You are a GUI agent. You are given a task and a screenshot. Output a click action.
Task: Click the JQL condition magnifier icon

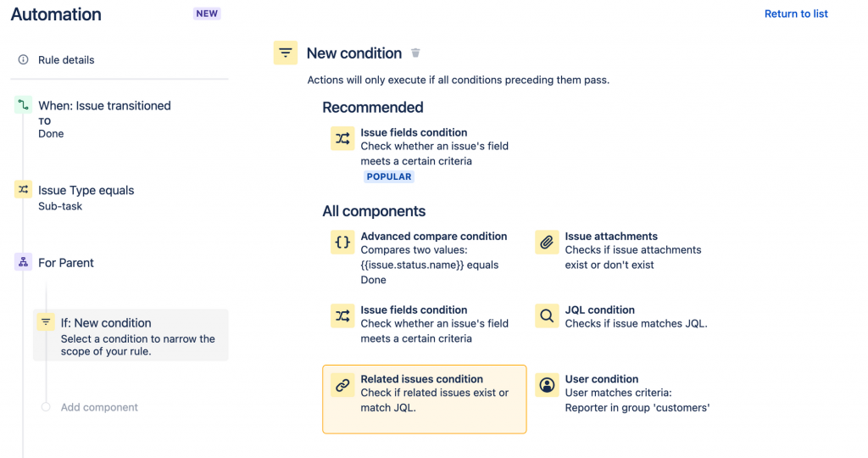click(x=548, y=316)
